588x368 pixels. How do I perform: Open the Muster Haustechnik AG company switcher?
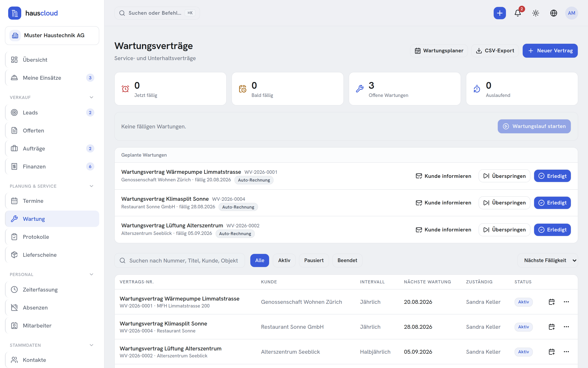tap(52, 36)
